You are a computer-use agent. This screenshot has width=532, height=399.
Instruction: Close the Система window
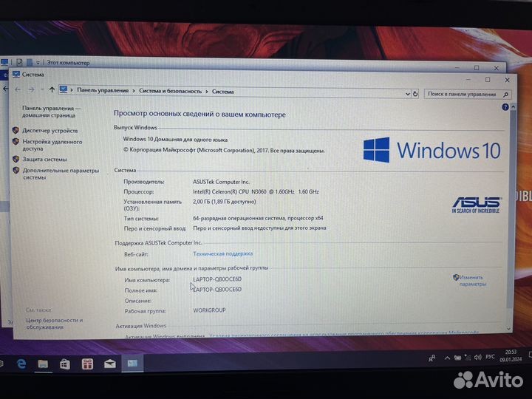[x=507, y=80]
